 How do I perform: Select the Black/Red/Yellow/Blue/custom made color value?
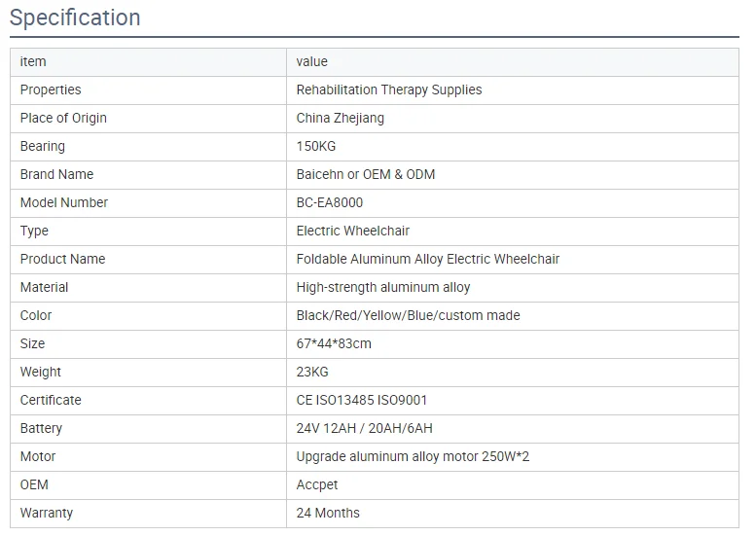point(408,315)
